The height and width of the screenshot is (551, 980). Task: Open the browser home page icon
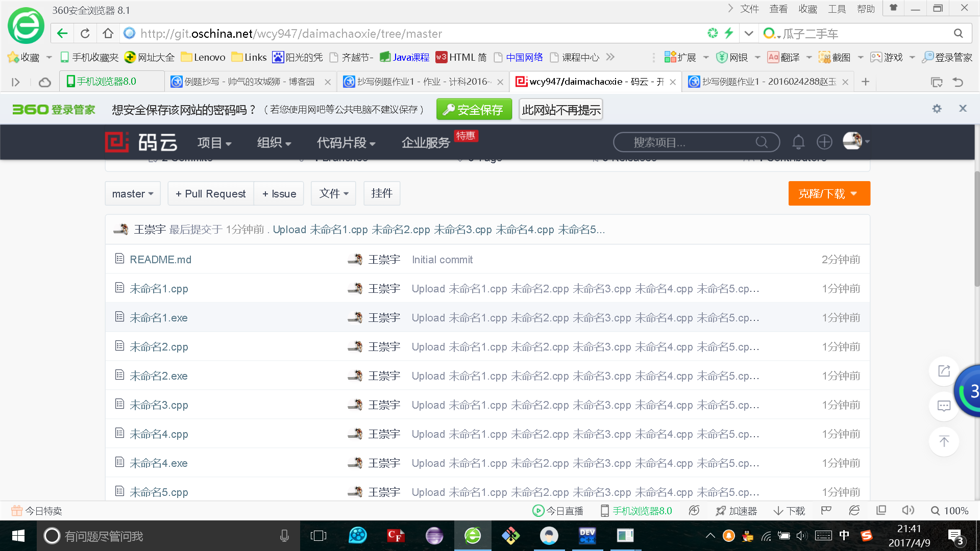(108, 34)
